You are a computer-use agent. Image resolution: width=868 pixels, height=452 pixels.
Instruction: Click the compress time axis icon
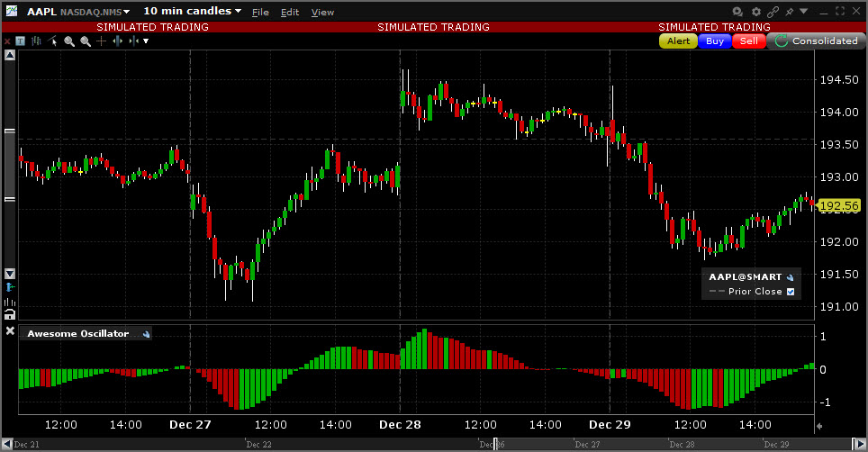click(133, 41)
